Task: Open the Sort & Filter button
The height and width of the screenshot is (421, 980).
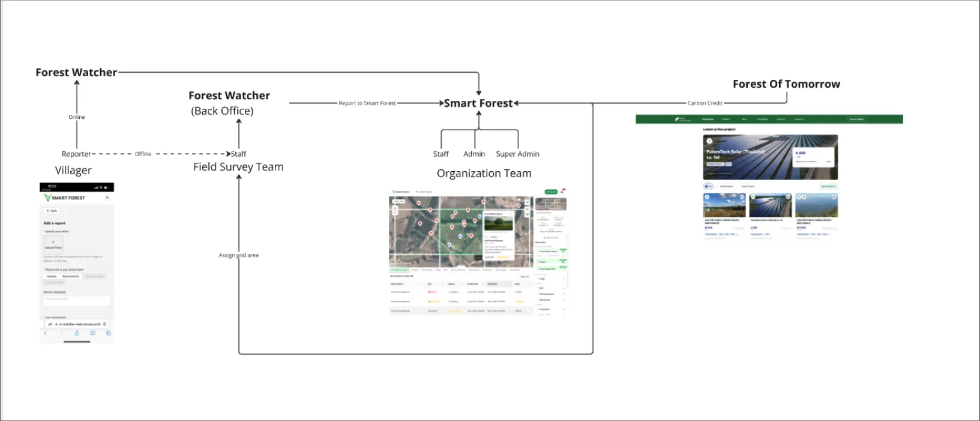Action: tap(829, 186)
